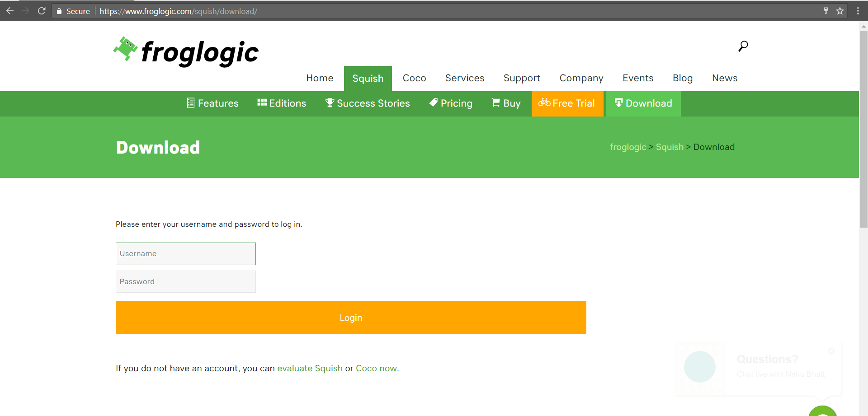This screenshot has height=416, width=868.
Task: Open Success Stories submenu item
Action: point(368,103)
